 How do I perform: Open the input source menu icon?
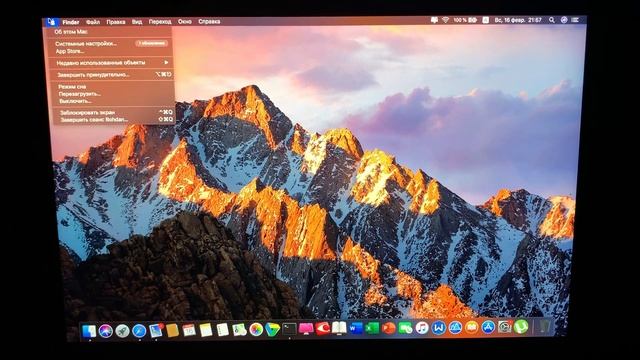[x=485, y=20]
